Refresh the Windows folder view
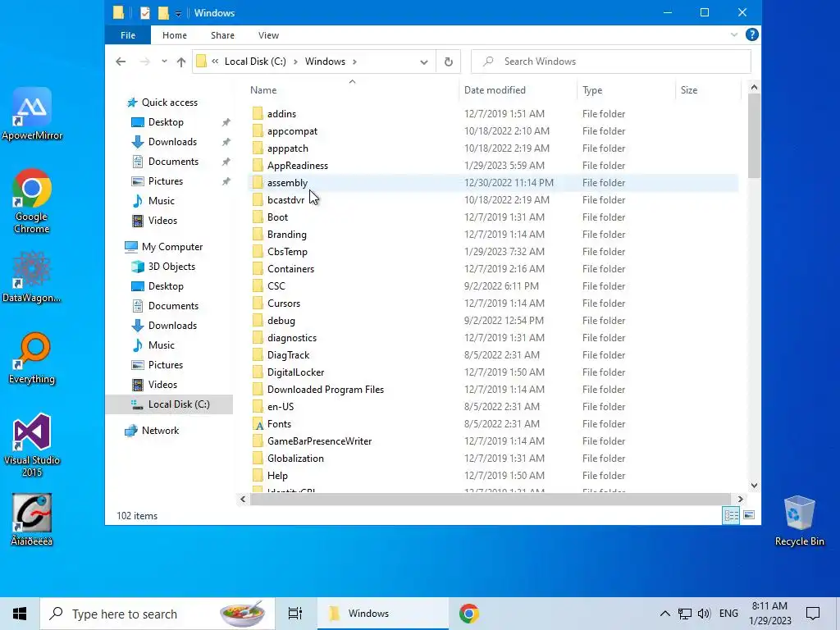840x630 pixels. (449, 62)
